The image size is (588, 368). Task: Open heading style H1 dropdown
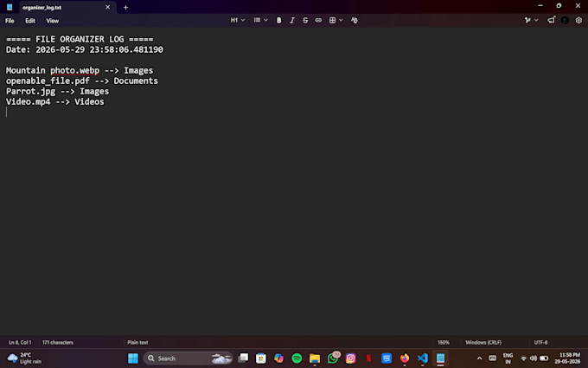pos(238,20)
